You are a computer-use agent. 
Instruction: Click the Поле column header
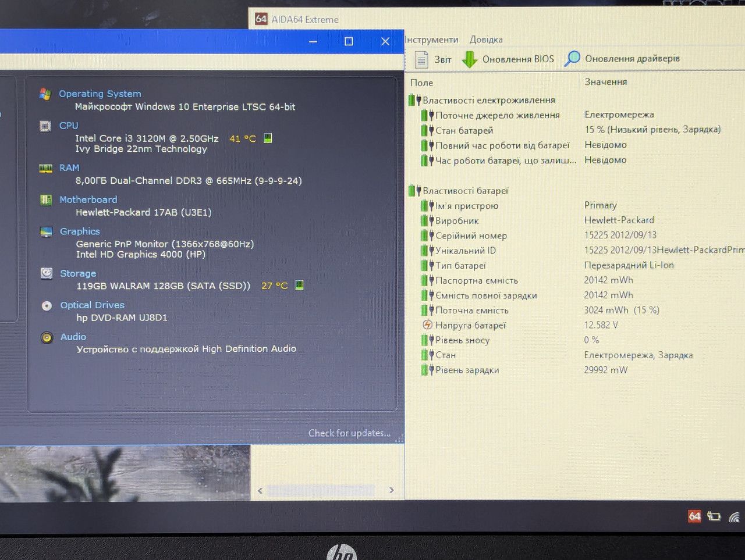click(x=421, y=83)
